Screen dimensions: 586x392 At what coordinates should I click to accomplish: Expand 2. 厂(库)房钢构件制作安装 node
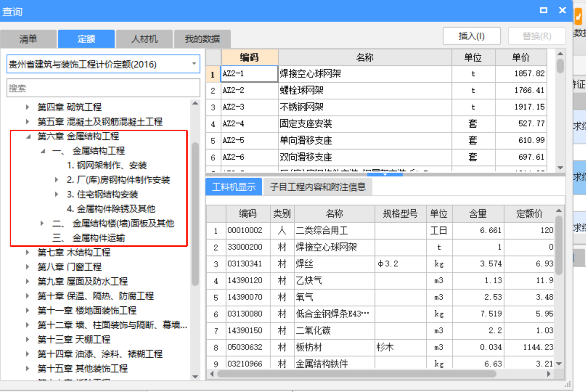click(57, 180)
